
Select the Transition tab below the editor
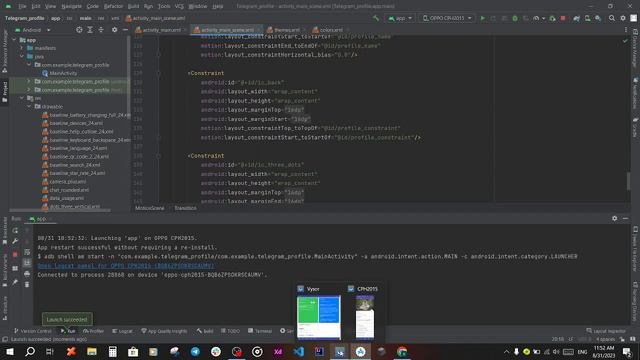click(185, 208)
